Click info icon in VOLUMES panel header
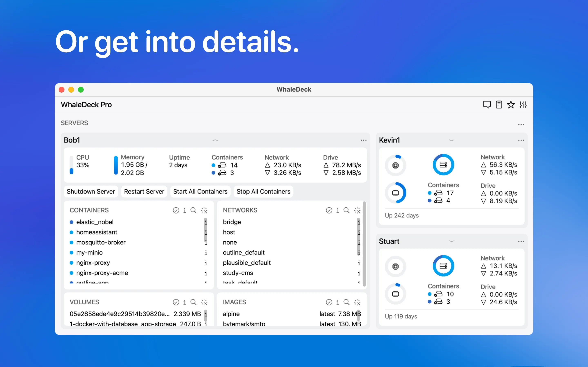 (x=185, y=302)
